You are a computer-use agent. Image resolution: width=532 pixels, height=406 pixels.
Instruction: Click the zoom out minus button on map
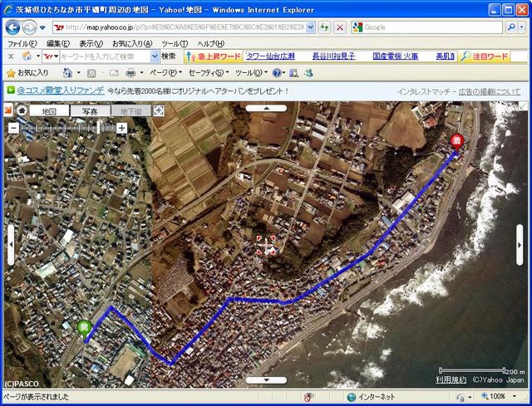(13, 128)
